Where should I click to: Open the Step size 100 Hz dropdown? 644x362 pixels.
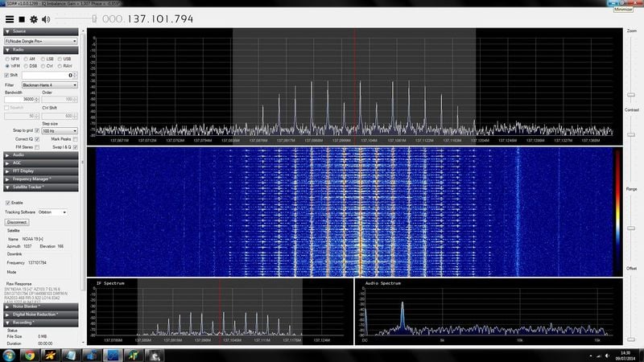click(60, 131)
